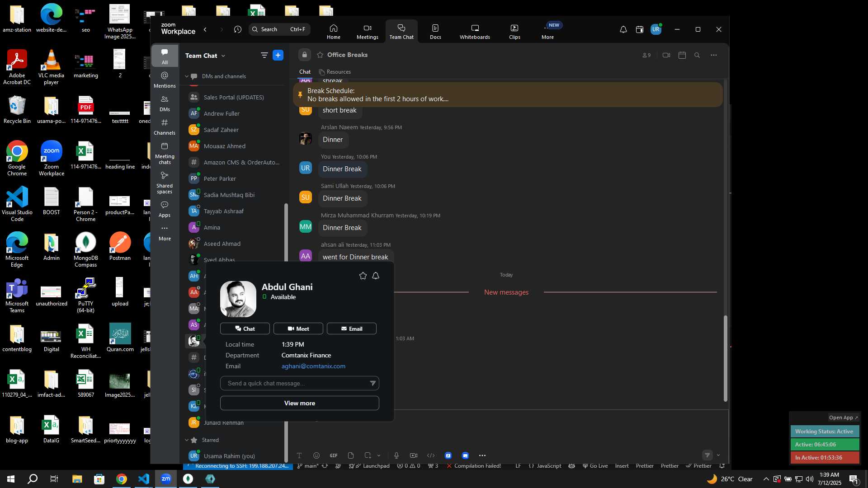Expand screenshot options dropdown arrow
Image resolution: width=868 pixels, height=488 pixels.
pyautogui.click(x=379, y=455)
